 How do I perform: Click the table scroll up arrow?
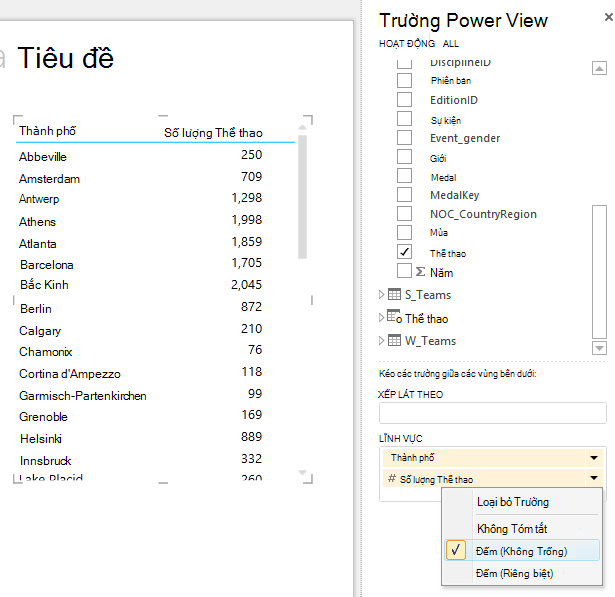[302, 127]
